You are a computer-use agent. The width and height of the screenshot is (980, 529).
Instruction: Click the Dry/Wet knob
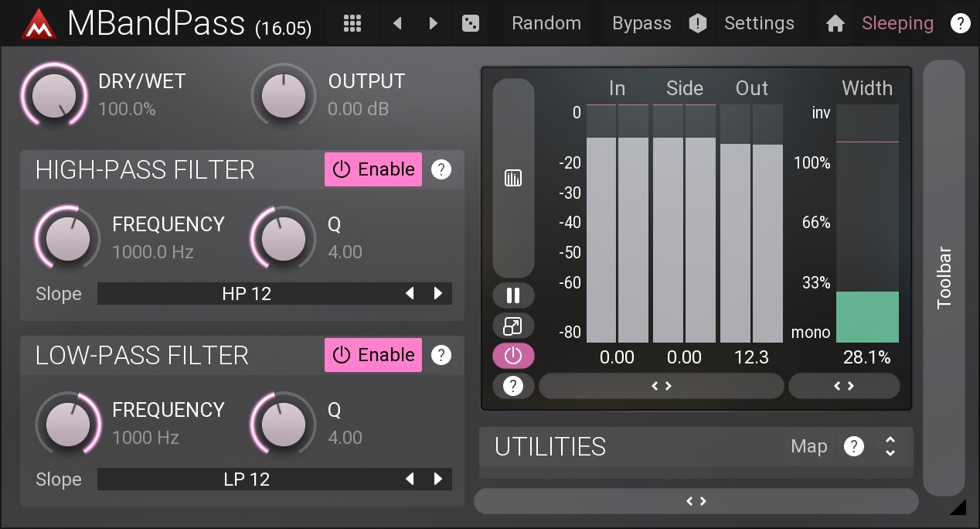[54, 94]
